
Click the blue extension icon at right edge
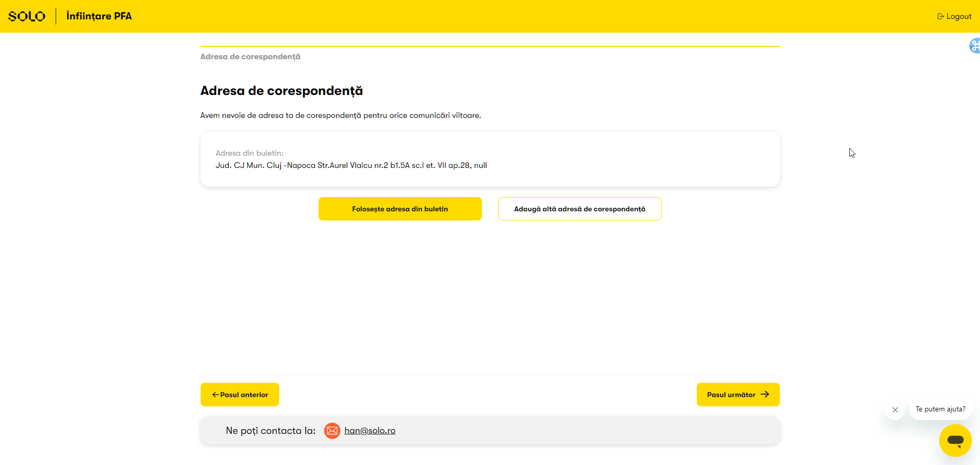click(x=974, y=46)
